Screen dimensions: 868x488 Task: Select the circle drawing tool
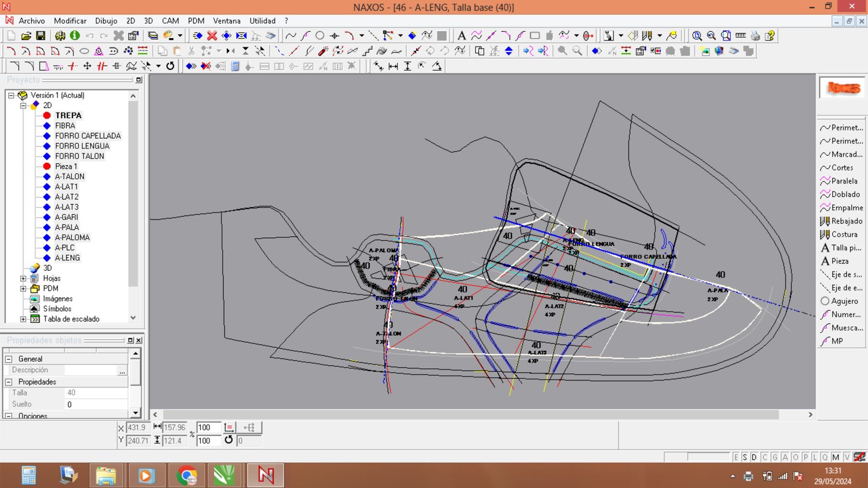[x=320, y=36]
